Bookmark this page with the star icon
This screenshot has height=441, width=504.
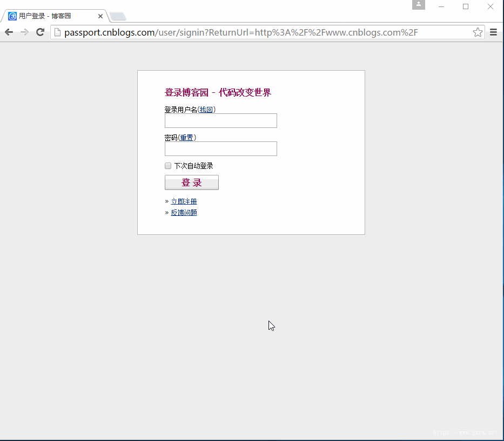click(x=478, y=32)
